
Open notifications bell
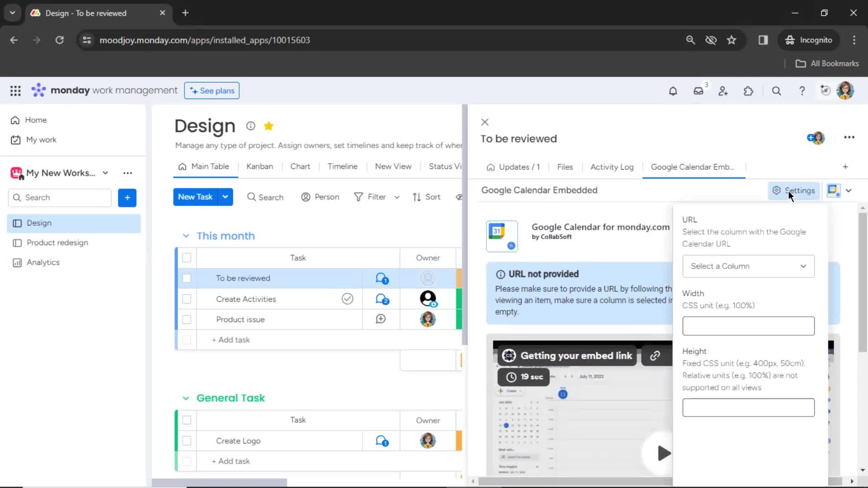coord(673,91)
